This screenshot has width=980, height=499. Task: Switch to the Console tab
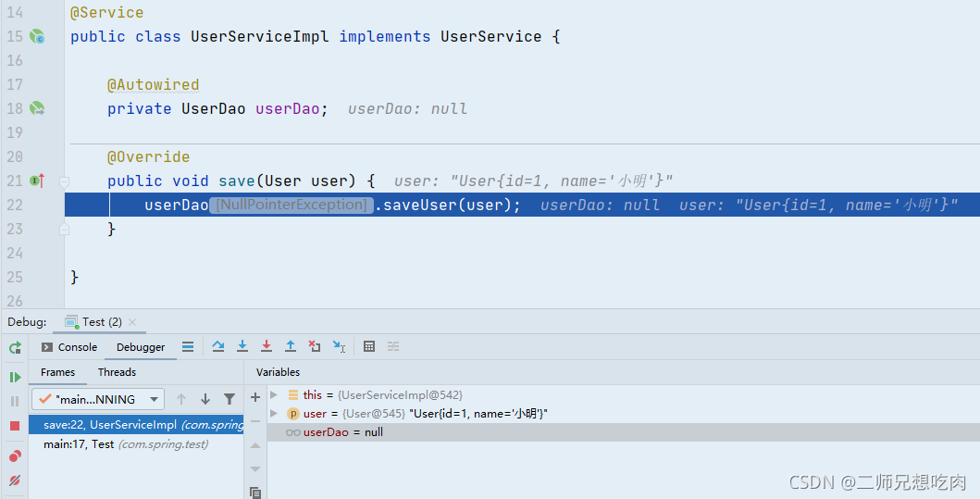tap(69, 347)
